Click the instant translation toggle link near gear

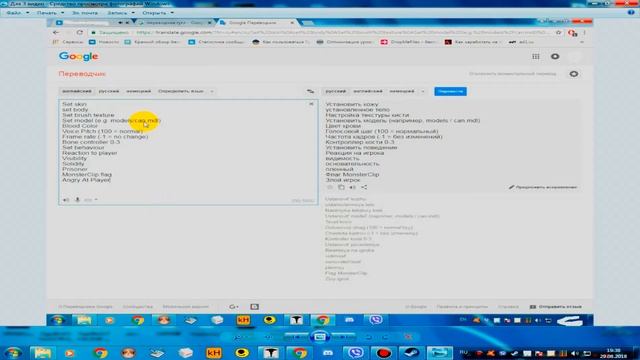pyautogui.click(x=513, y=74)
